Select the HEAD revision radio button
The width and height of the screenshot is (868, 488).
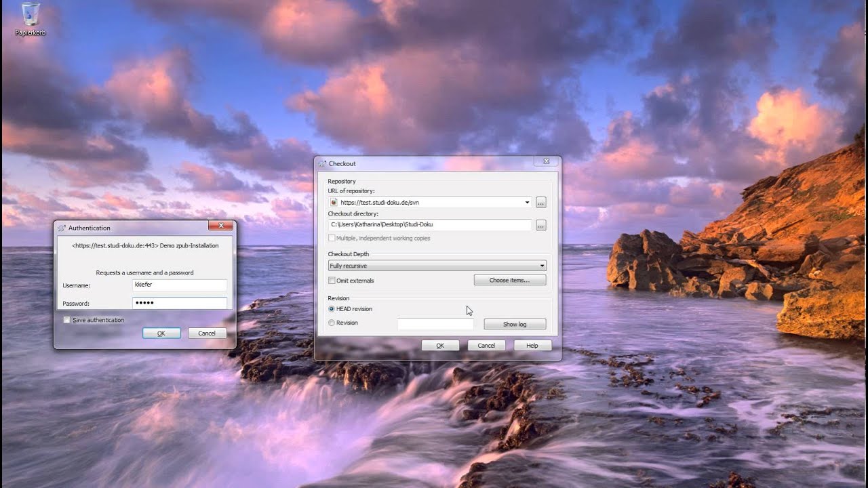pos(332,309)
